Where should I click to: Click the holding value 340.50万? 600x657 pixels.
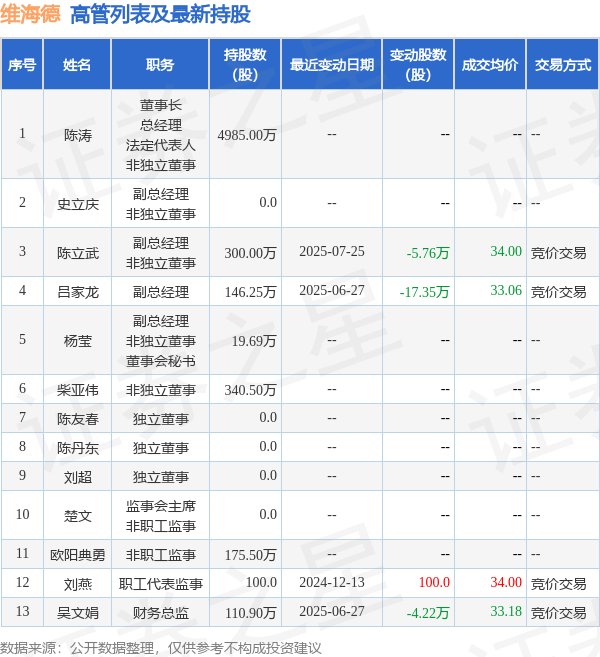coord(250,390)
